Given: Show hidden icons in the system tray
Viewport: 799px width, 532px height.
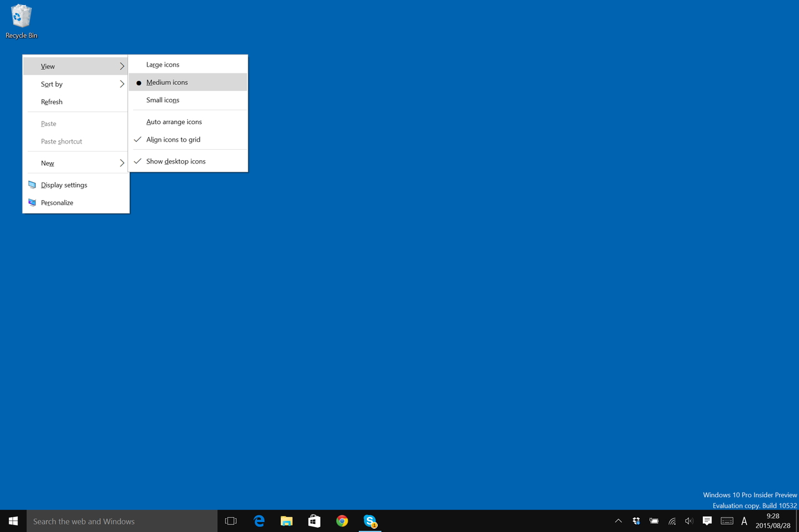Looking at the screenshot, I should coord(617,521).
